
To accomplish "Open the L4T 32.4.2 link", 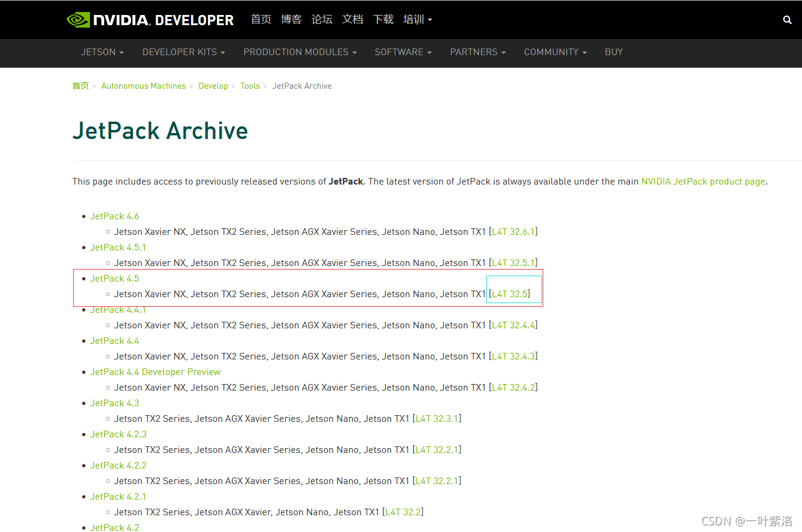I will (x=513, y=388).
